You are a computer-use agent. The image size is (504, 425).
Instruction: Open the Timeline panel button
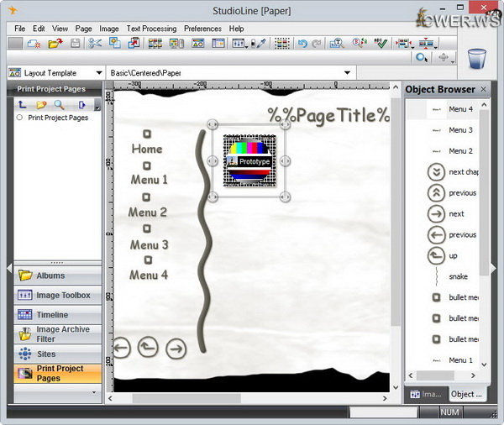pyautogui.click(x=57, y=315)
